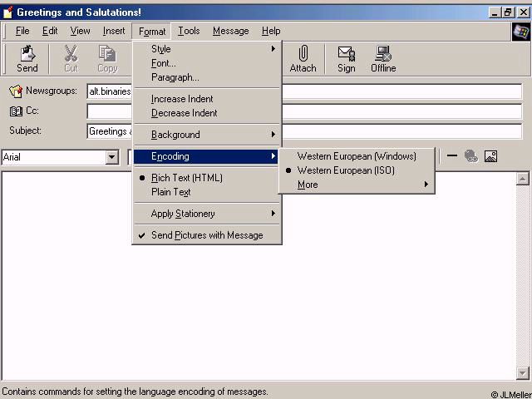Click the Newsgroups label button
This screenshot has width=532, height=399.
coord(52,91)
